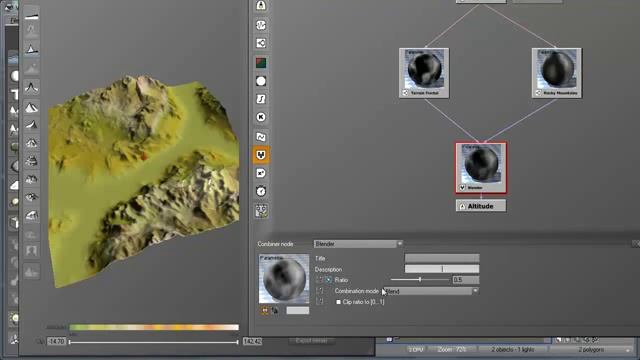Click the small gray field under preview

click(298, 311)
